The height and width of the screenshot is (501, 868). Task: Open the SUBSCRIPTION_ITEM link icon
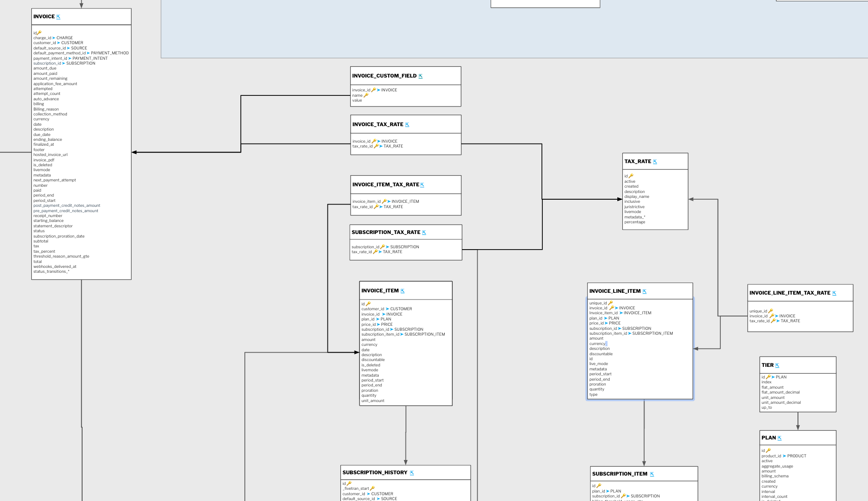coord(652,474)
